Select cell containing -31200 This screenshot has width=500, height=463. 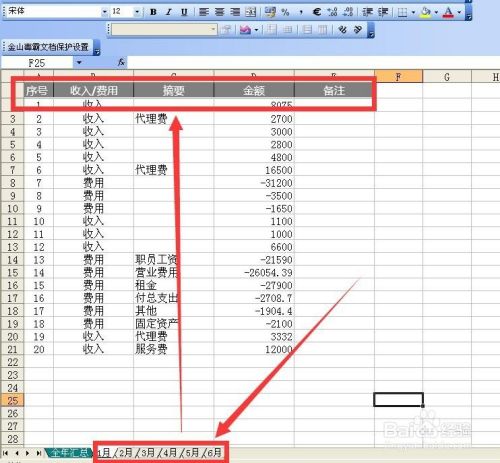[x=254, y=183]
